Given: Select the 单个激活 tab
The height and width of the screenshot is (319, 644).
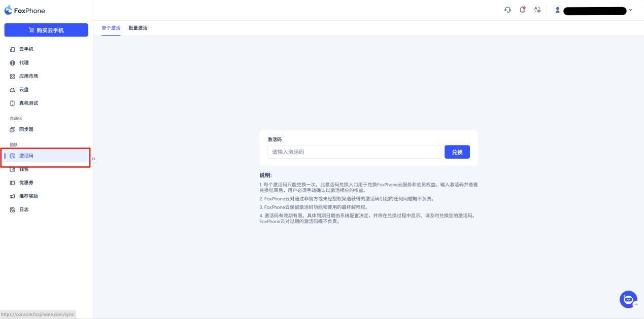Looking at the screenshot, I should (111, 28).
